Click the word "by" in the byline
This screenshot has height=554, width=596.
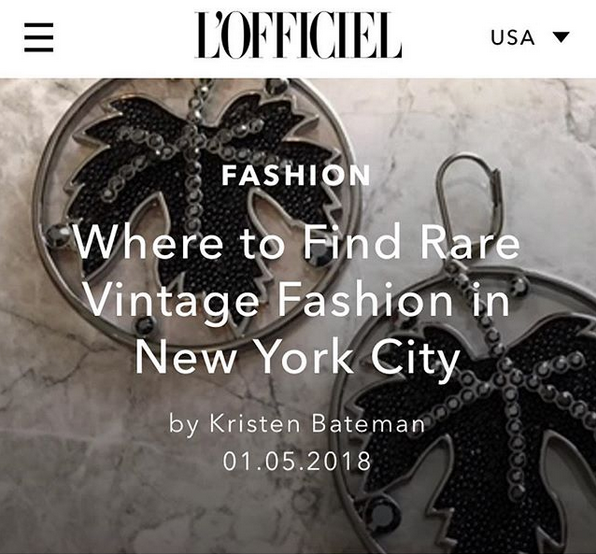(184, 424)
